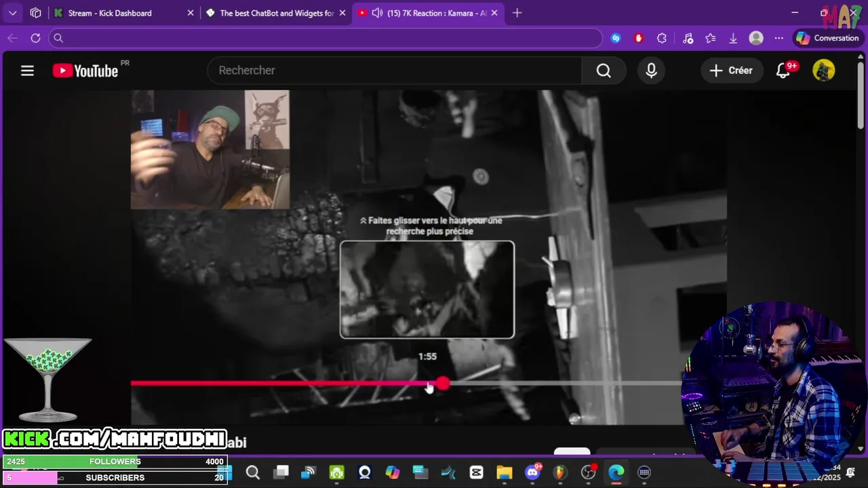
Task: Open the red hand ad-blocker extension
Action: 638,39
